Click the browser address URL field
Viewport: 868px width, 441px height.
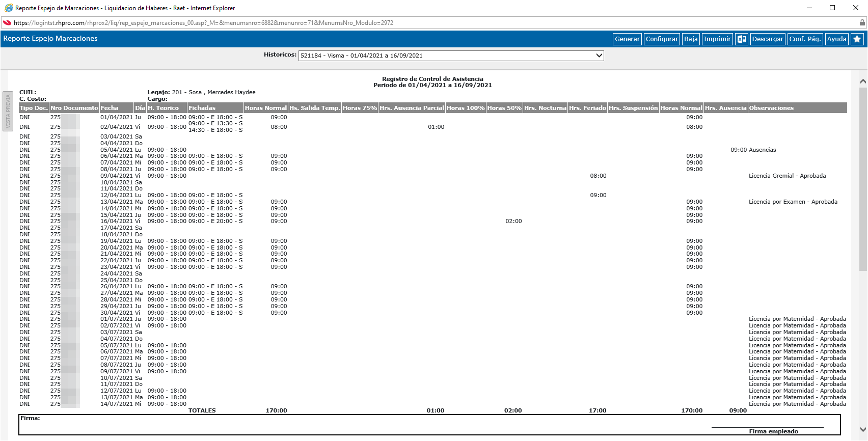click(433, 23)
